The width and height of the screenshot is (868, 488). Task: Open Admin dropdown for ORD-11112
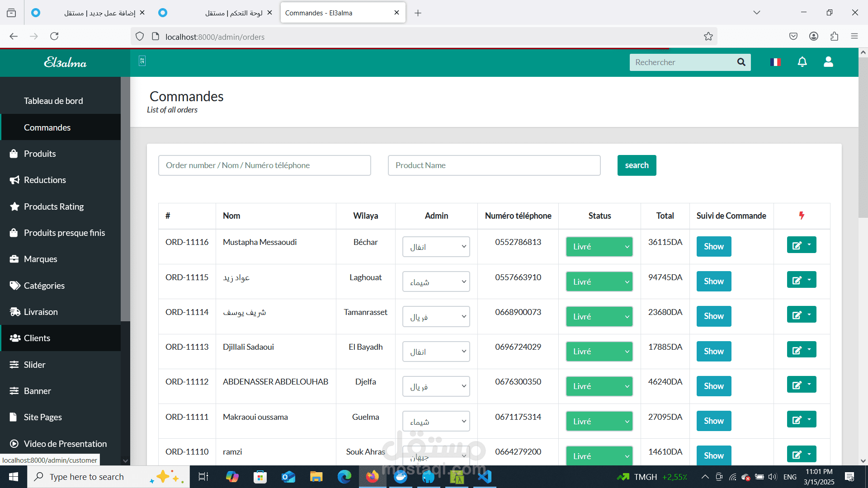(x=436, y=386)
